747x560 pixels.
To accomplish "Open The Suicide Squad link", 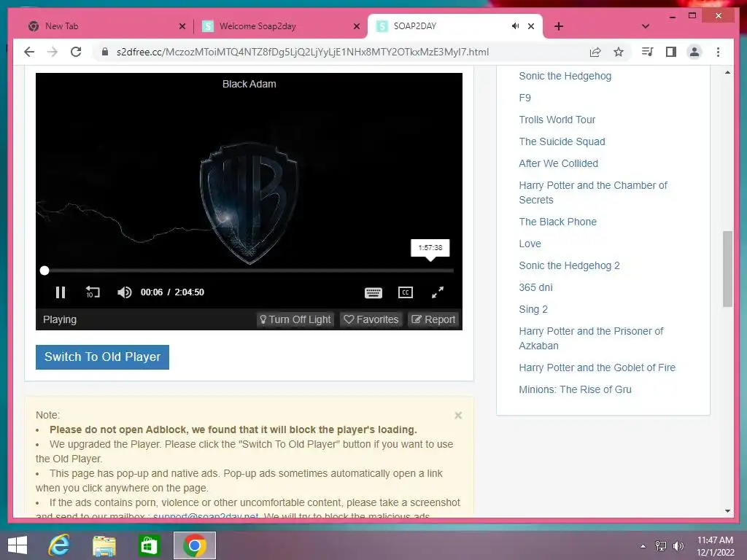I will (x=562, y=142).
